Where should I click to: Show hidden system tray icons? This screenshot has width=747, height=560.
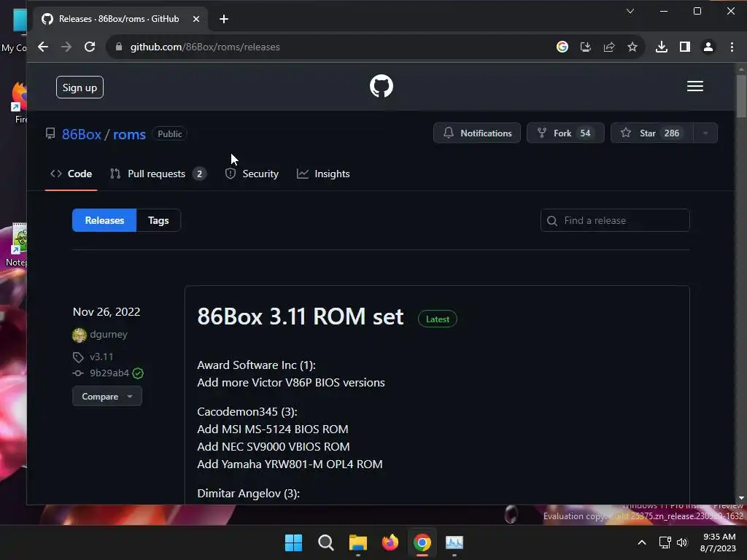pyautogui.click(x=642, y=542)
